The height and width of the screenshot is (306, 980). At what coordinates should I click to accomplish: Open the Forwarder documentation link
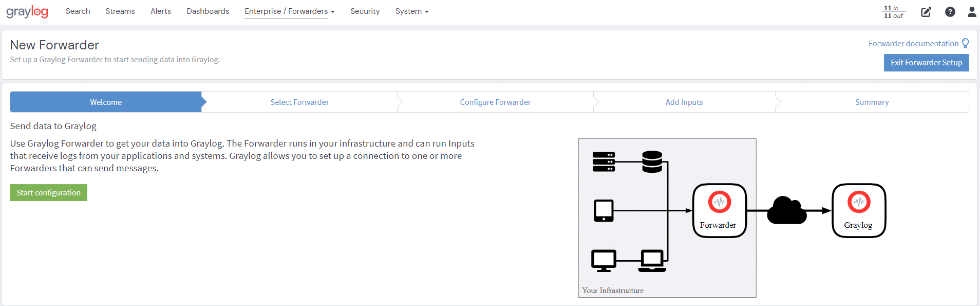click(x=913, y=44)
